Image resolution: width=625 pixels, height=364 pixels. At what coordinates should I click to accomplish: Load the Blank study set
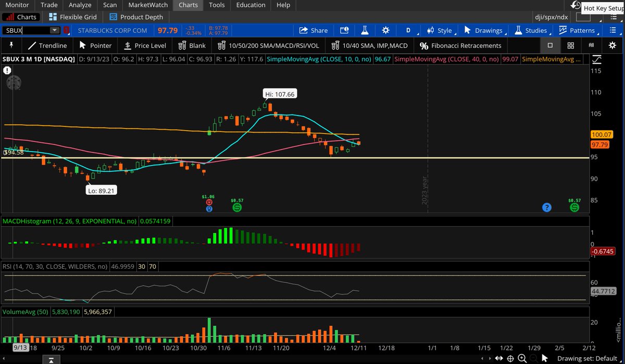192,45
